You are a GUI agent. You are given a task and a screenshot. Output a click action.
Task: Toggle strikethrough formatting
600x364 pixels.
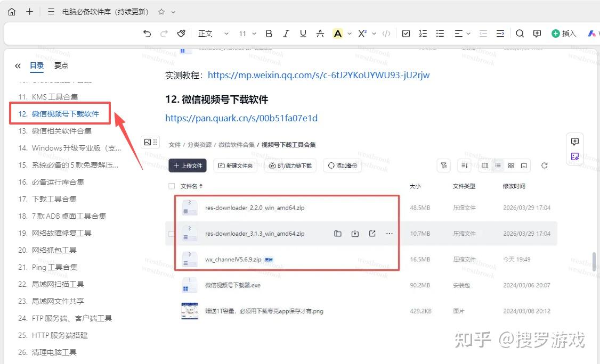click(x=320, y=34)
